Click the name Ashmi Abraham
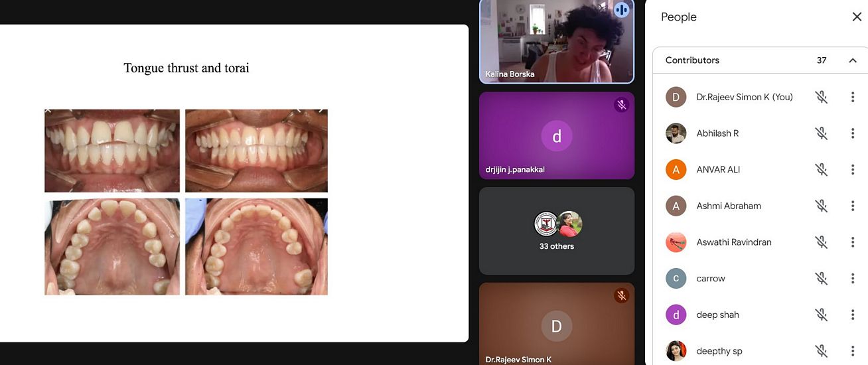 tap(729, 206)
